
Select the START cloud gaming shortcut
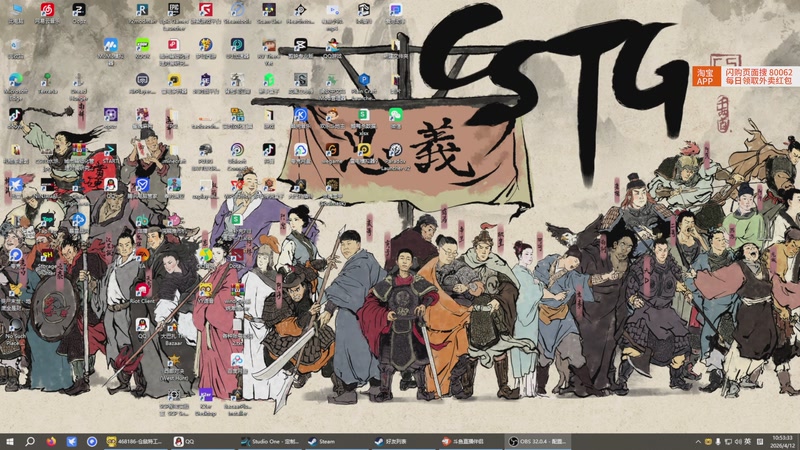pyautogui.click(x=110, y=153)
